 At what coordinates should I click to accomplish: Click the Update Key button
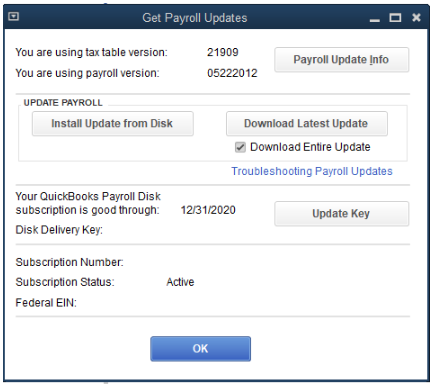point(342,214)
